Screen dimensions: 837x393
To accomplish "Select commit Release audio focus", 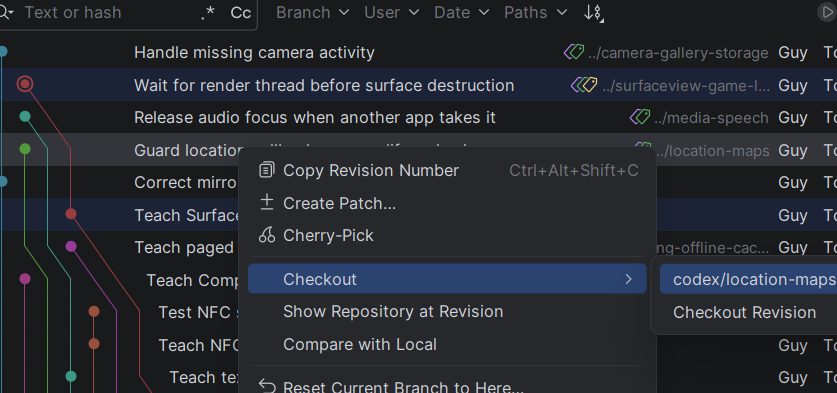I will (x=315, y=117).
